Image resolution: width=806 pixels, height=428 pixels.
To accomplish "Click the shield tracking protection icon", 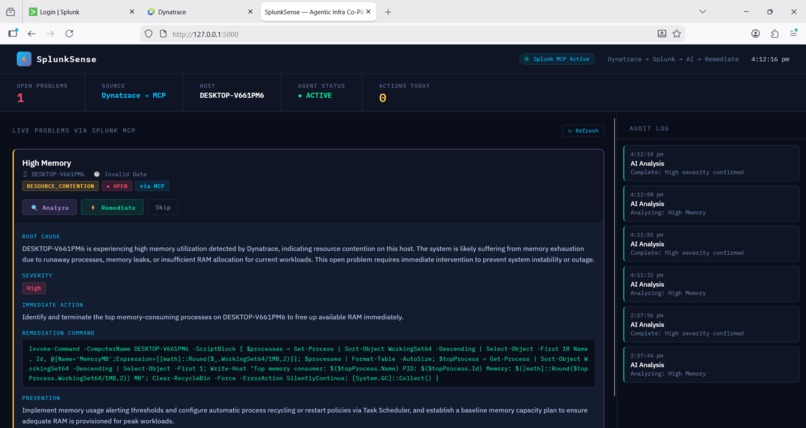I will pos(149,34).
